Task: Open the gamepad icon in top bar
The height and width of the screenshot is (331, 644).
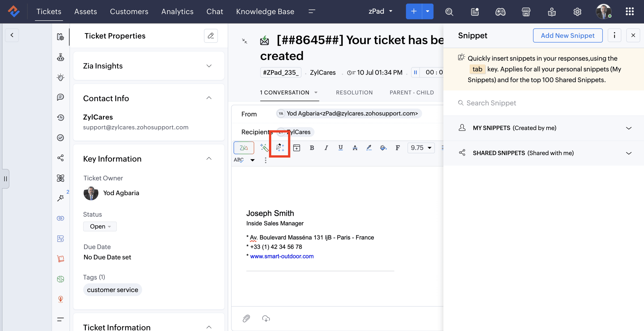Action: (x=500, y=12)
